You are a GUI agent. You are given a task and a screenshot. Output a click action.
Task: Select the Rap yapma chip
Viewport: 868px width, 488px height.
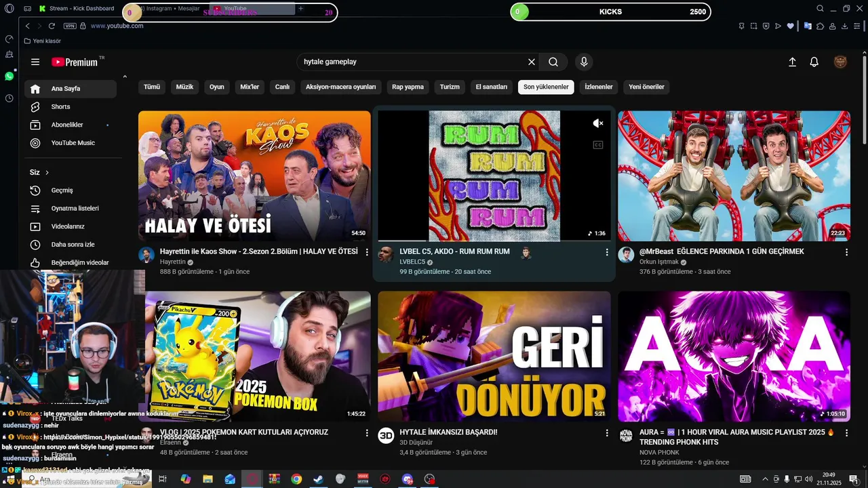click(x=408, y=87)
